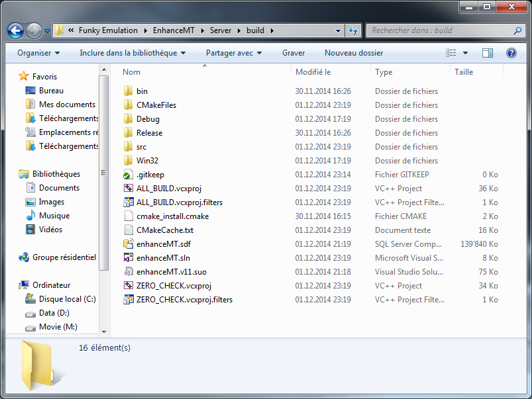
Task: Navigate to Server in the breadcrumb
Action: coord(221,30)
